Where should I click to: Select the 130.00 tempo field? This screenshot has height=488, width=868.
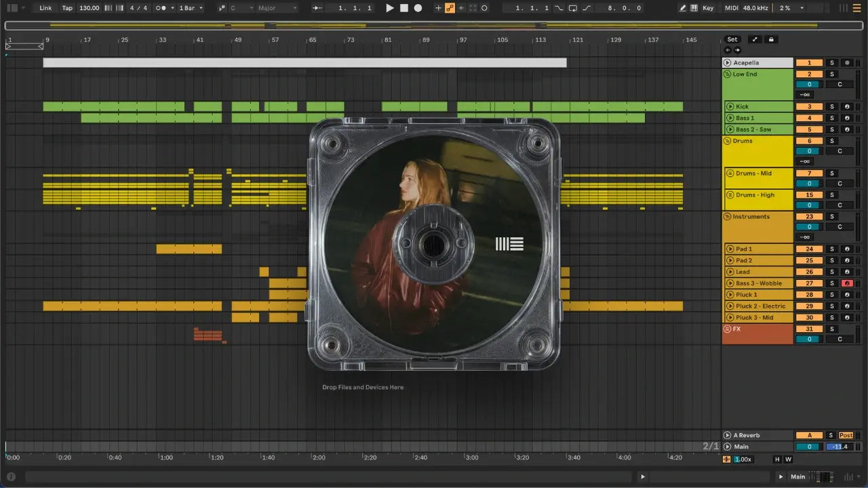(89, 8)
